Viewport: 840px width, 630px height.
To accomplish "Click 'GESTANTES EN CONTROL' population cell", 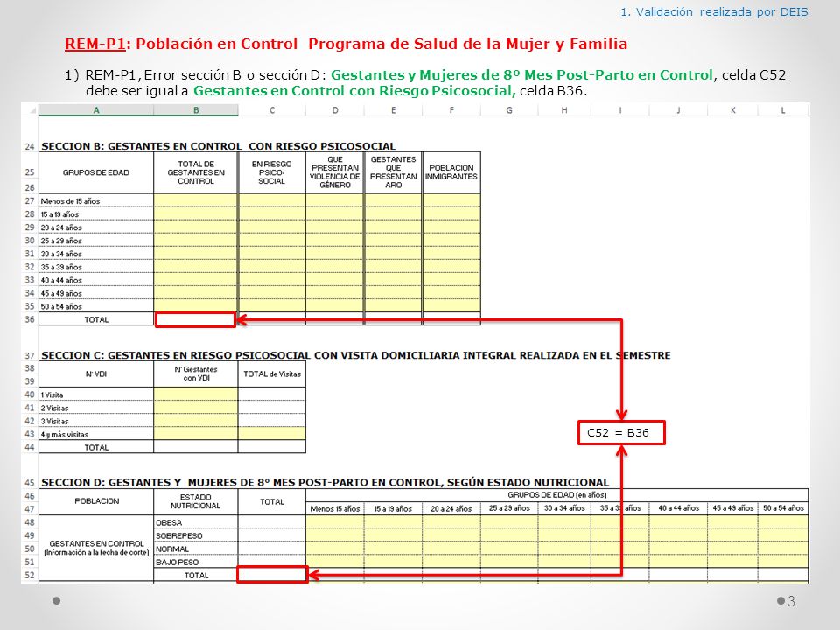I will [96, 548].
